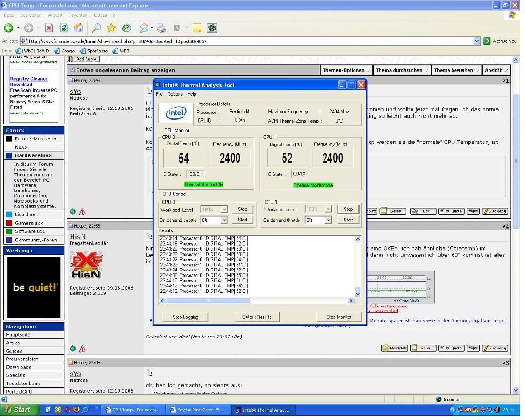Open Options menu in Thermal Analysis Tool

[x=175, y=94]
